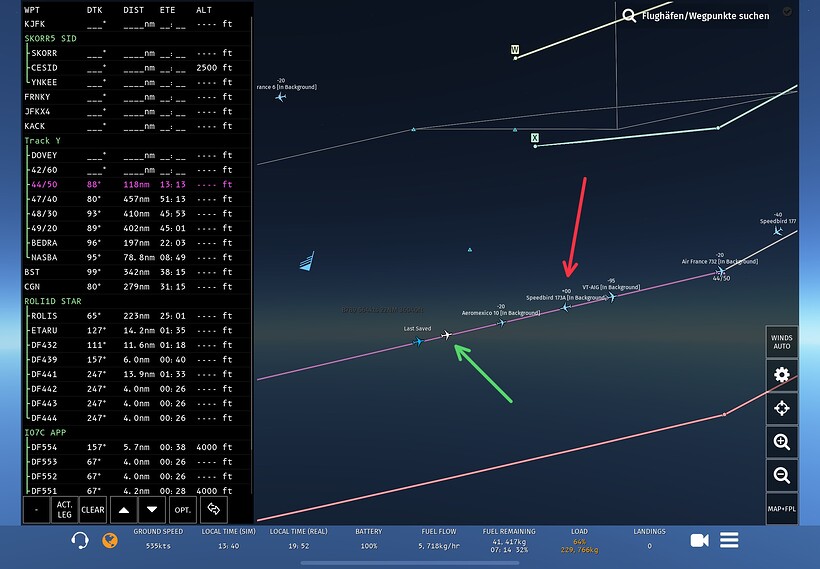Click the search magnifier icon

point(629,15)
